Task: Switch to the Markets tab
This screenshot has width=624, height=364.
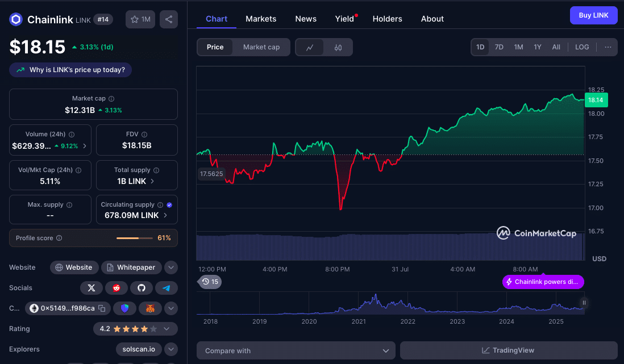Action: point(261,19)
